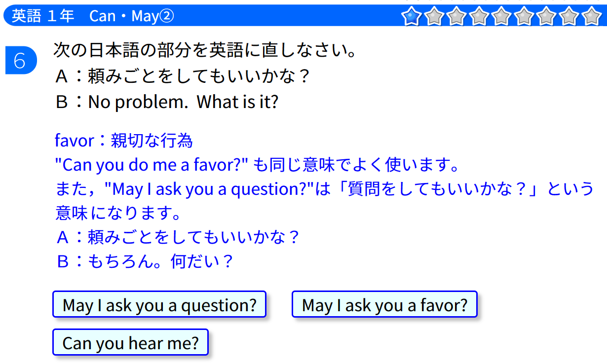Viewport: 607px width, 364px height.
Task: Click the line A：頼みごとをしてもいいかな？ in black
Action: point(183,76)
